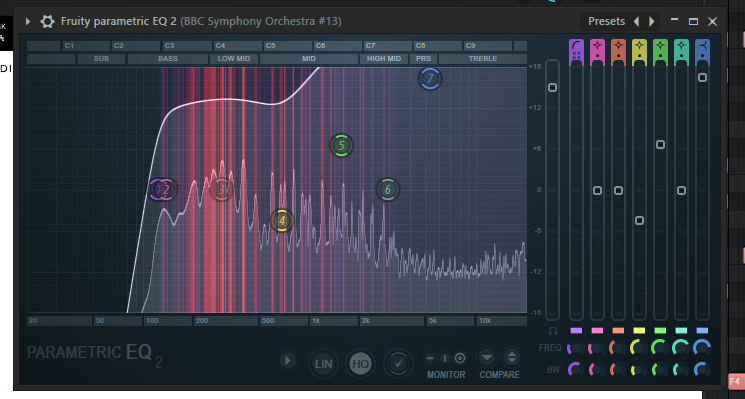The height and width of the screenshot is (399, 745).
Task: Adjust band 2 pink gain slider handle
Action: [597, 190]
